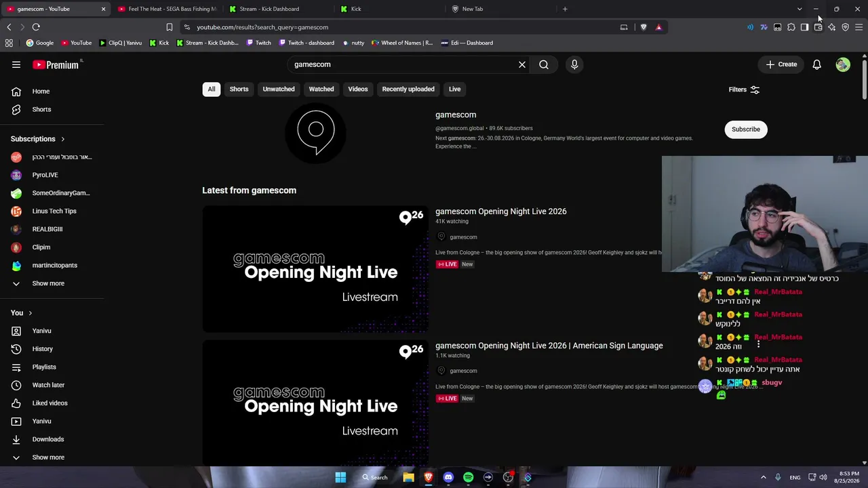Screen dimensions: 868x488
Task: Show hidden system tray icons
Action: tap(764, 477)
